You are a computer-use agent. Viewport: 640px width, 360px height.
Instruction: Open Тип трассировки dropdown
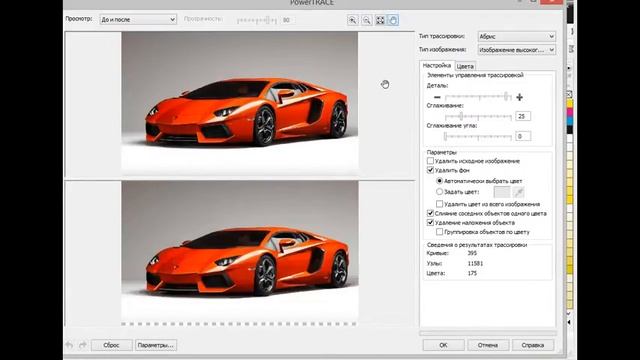(x=516, y=36)
